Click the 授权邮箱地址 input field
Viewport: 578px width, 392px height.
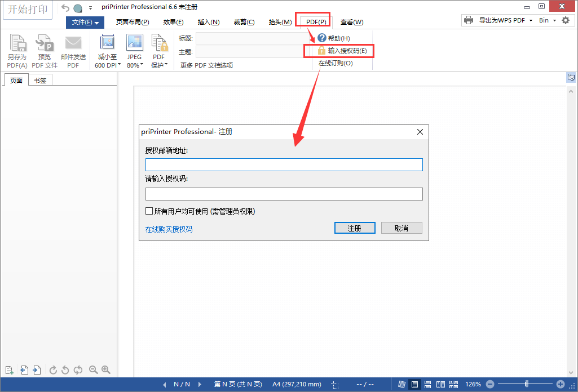pyautogui.click(x=284, y=164)
